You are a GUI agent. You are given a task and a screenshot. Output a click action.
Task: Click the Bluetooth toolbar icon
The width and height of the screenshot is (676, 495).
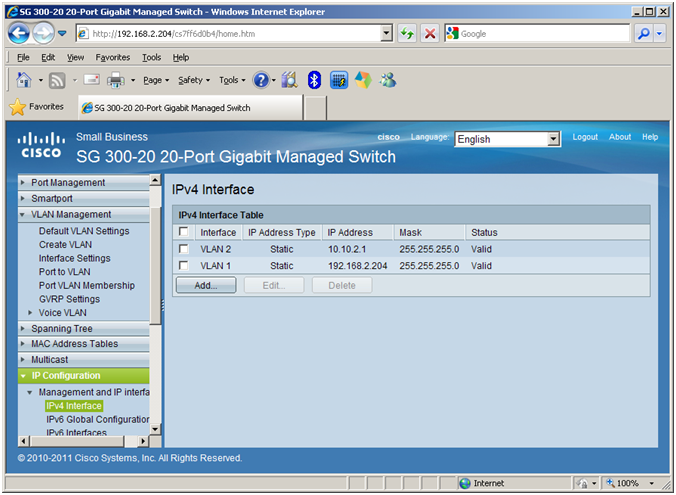[x=314, y=80]
